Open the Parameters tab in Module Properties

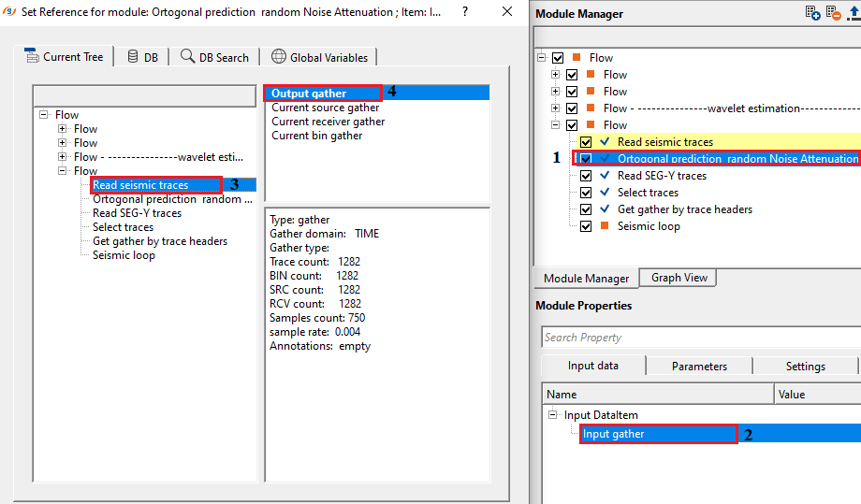pos(699,366)
